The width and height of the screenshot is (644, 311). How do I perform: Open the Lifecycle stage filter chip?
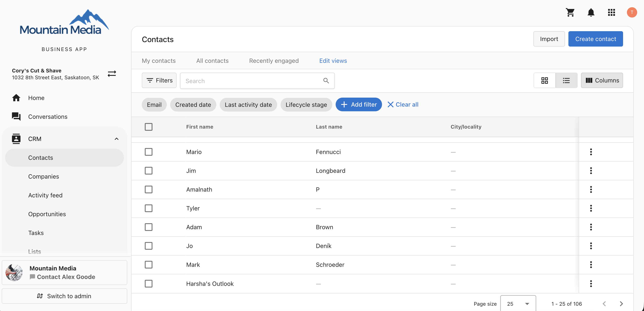point(306,104)
